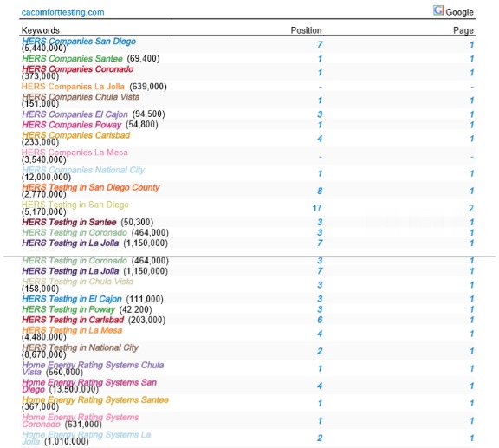Image resolution: width=499 pixels, height=448 pixels.
Task: Select HERS Companies La Mesa keyword
Action: click(75, 153)
